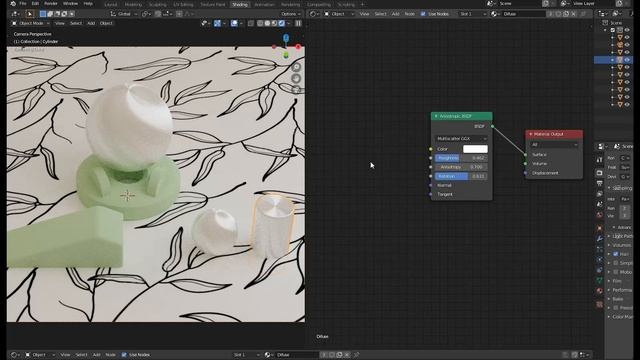Toggle proportional editing icon

(180, 14)
